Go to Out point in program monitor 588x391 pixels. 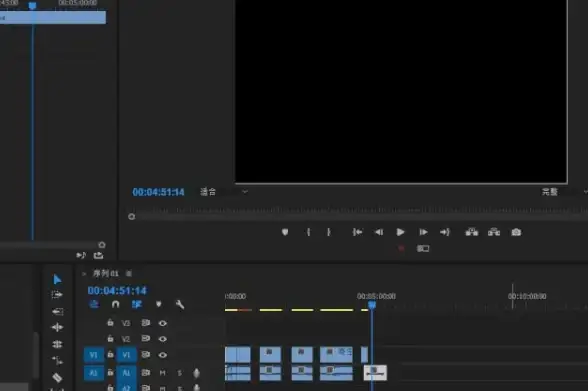tap(445, 232)
